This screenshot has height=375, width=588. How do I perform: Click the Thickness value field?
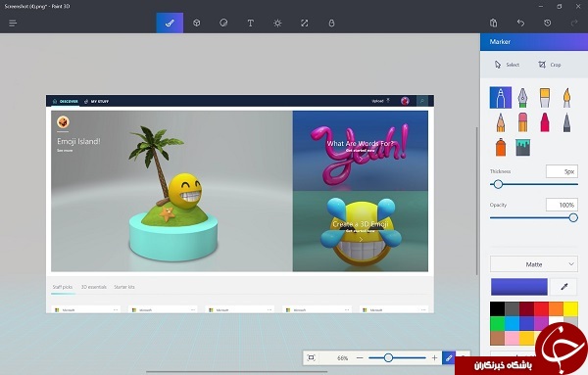[562, 171]
